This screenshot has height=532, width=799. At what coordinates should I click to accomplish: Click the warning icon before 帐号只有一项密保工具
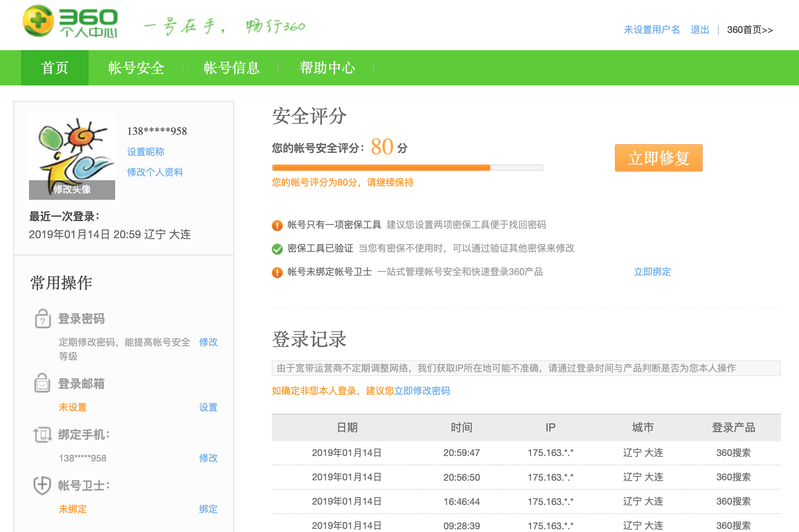277,225
